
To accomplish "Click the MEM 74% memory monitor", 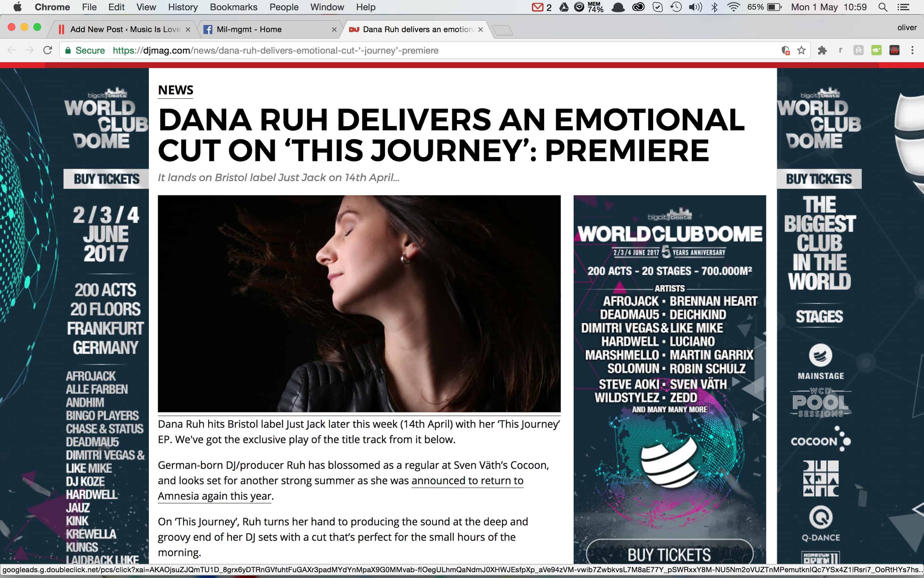I will pyautogui.click(x=595, y=7).
